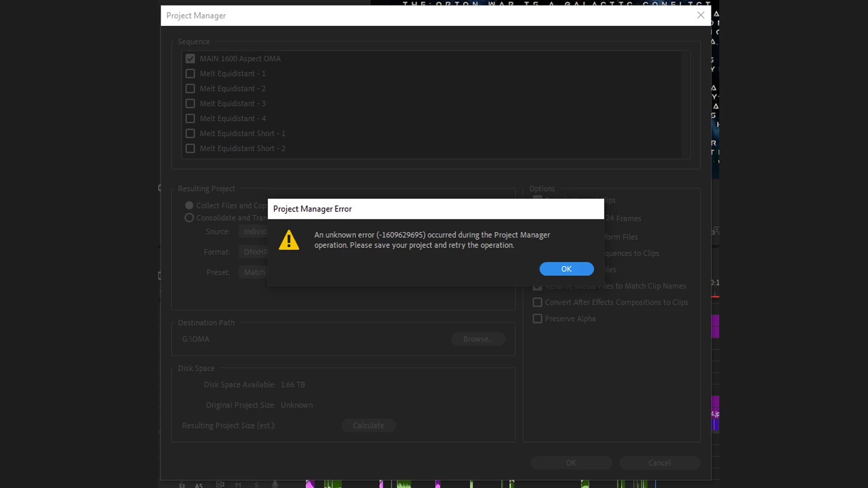Click Calculate resulting project size

pos(368,426)
